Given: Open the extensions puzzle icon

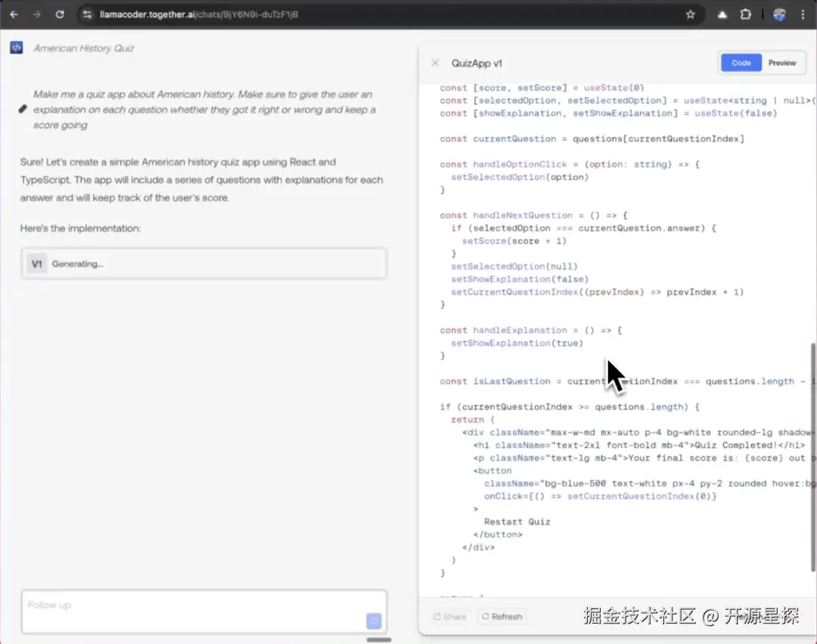Looking at the screenshot, I should pyautogui.click(x=746, y=14).
